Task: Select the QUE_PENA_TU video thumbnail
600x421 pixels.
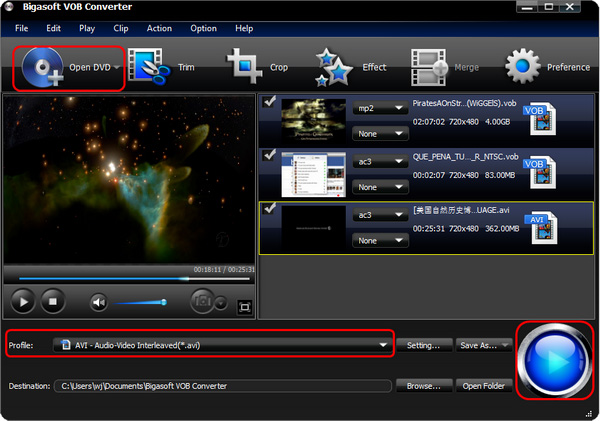Action: click(313, 175)
